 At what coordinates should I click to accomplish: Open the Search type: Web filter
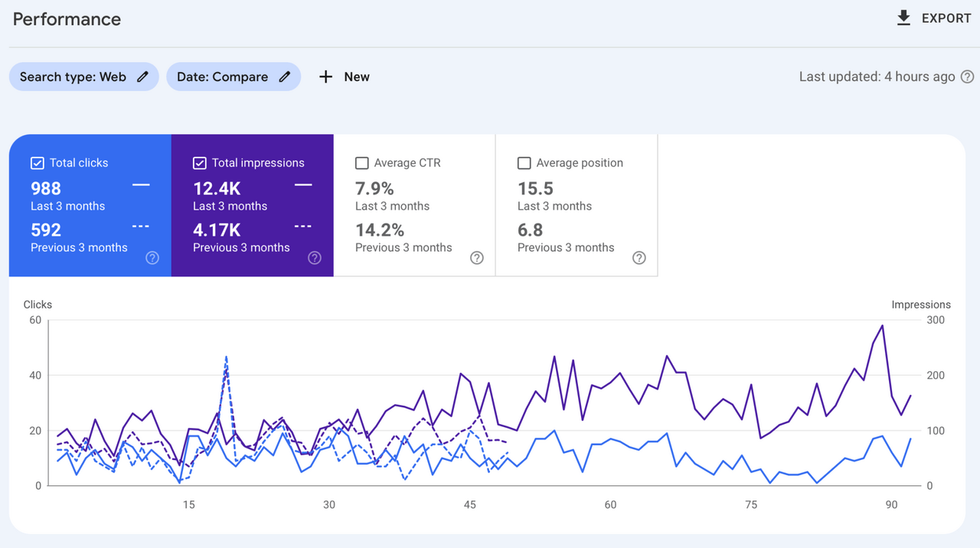[x=73, y=77]
